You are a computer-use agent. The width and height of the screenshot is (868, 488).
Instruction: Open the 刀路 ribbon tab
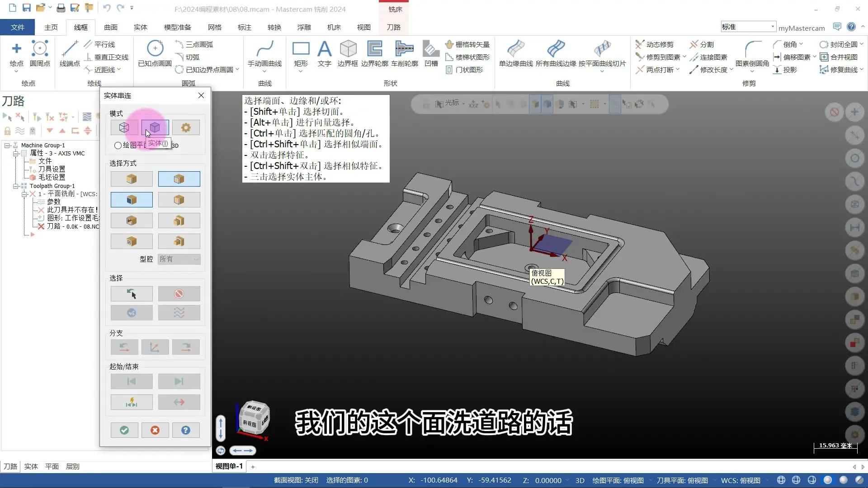click(x=393, y=27)
